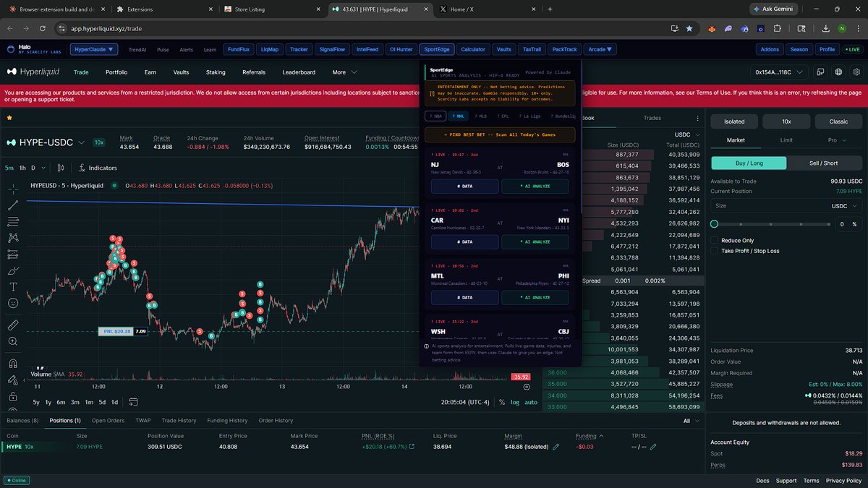Select Sell / Short side
This screenshot has width=868, height=488.
(x=824, y=163)
